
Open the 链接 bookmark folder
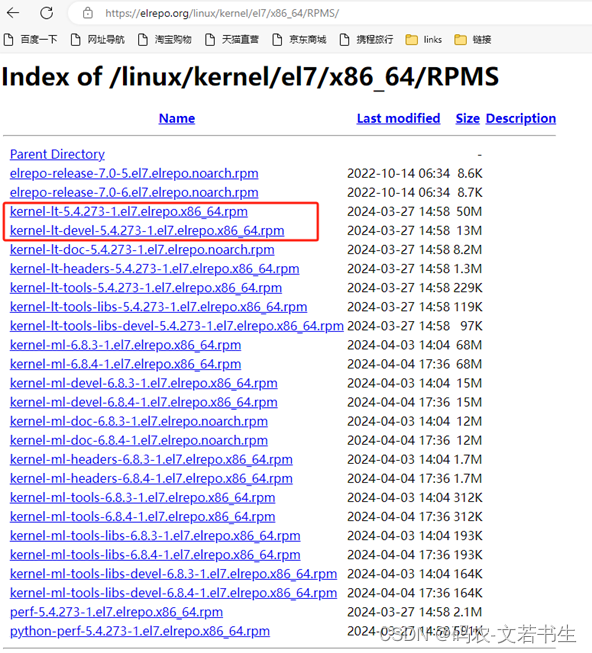[473, 40]
